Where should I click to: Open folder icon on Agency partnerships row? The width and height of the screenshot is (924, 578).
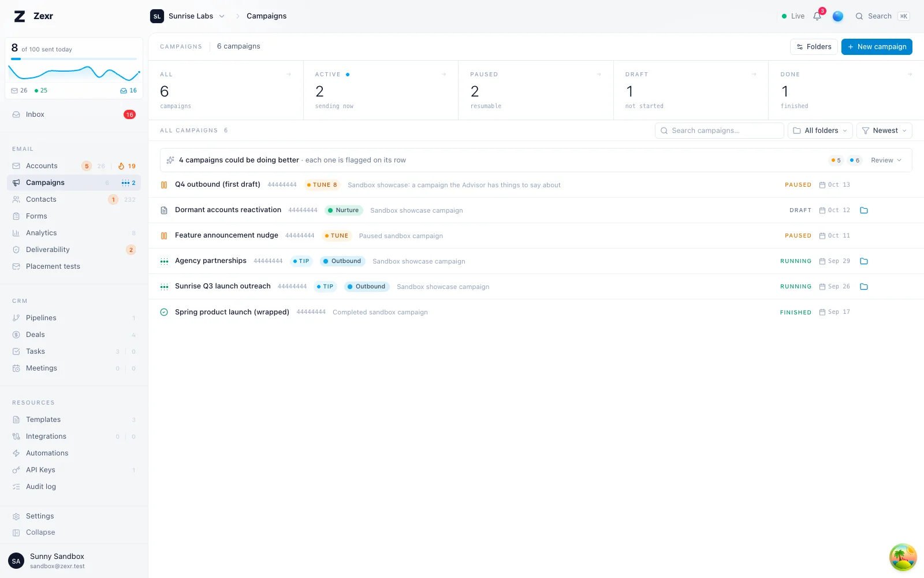tap(864, 261)
